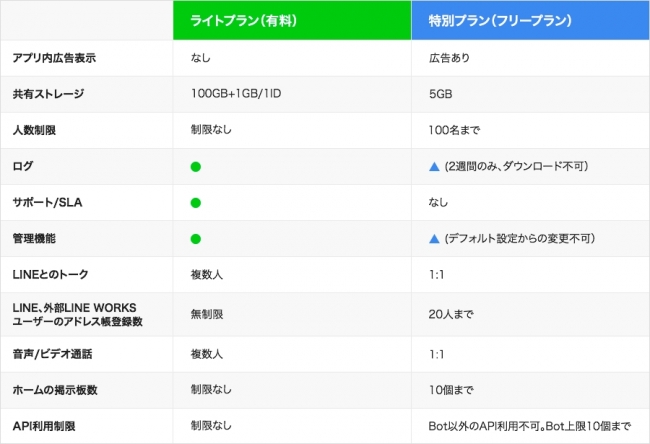The image size is (650, 444).
Task: Click the 共有ストレージ row label
Action: pos(48,94)
